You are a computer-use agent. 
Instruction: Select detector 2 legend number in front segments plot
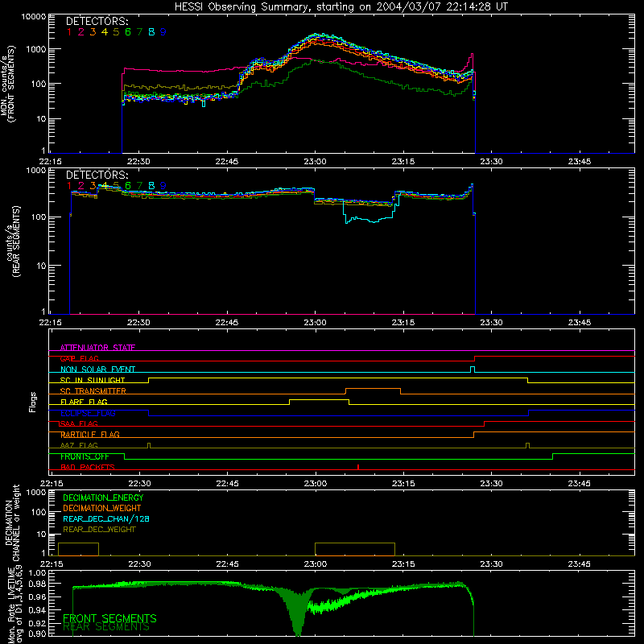(x=81, y=32)
